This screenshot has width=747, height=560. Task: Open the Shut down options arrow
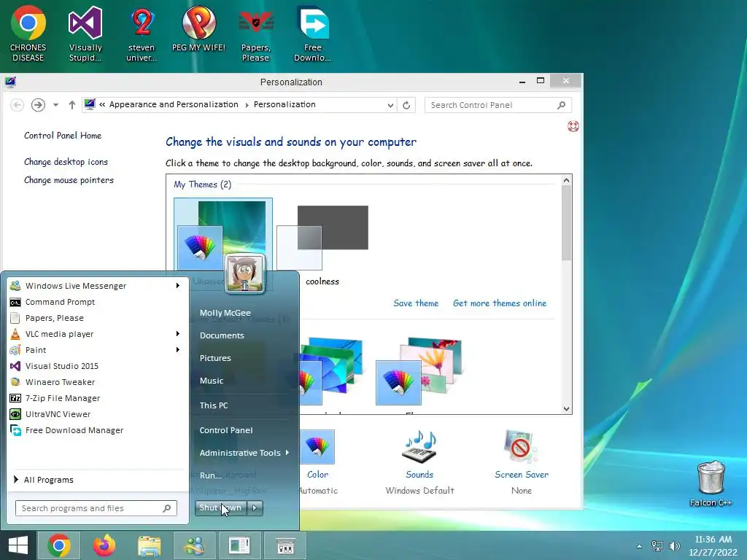pos(255,508)
